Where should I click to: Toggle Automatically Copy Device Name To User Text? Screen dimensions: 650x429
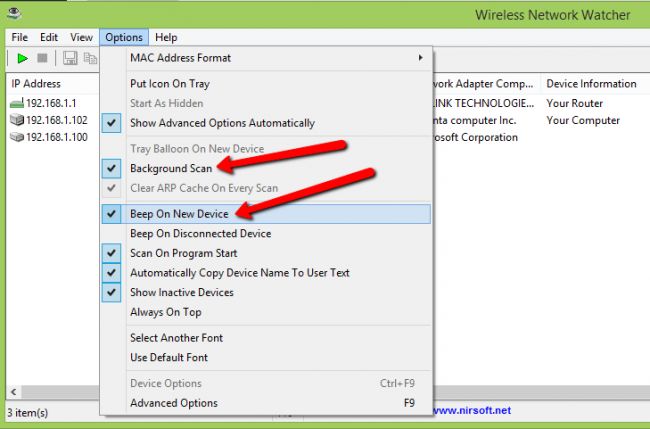point(266,273)
